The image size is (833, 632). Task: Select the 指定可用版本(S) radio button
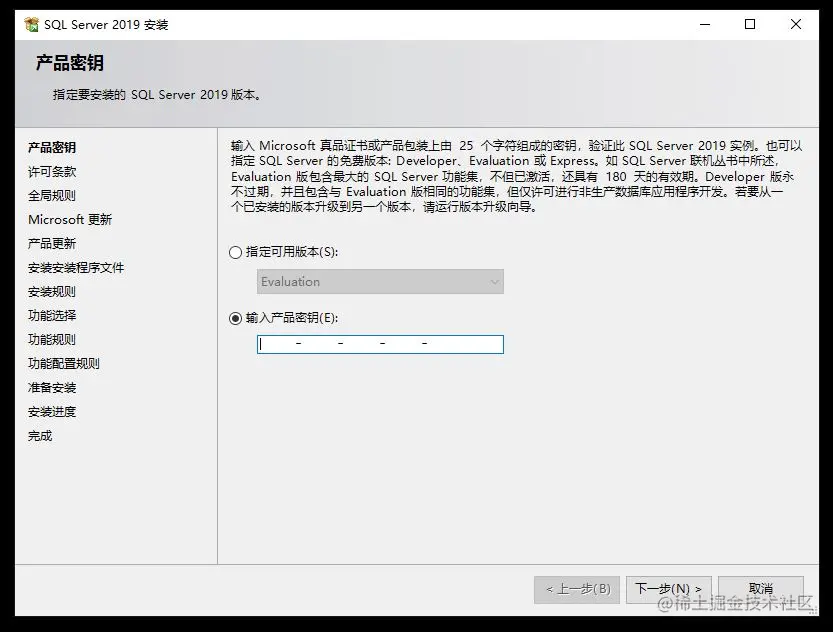coord(235,252)
